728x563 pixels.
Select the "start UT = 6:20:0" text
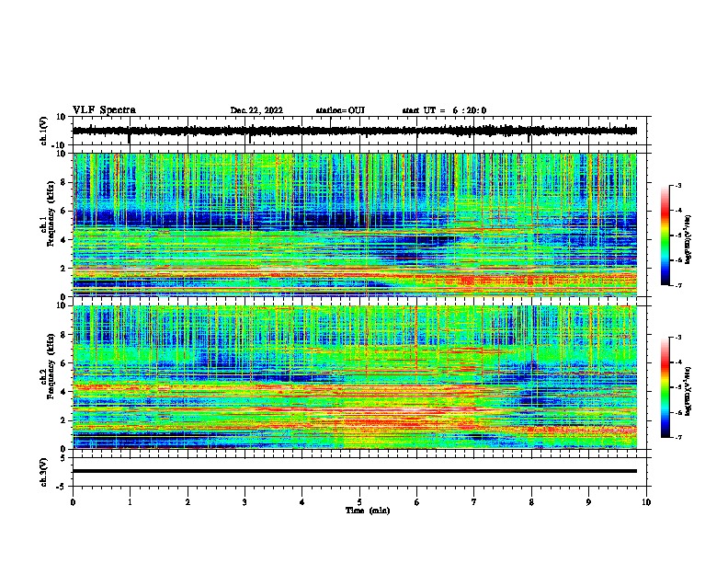(x=444, y=110)
